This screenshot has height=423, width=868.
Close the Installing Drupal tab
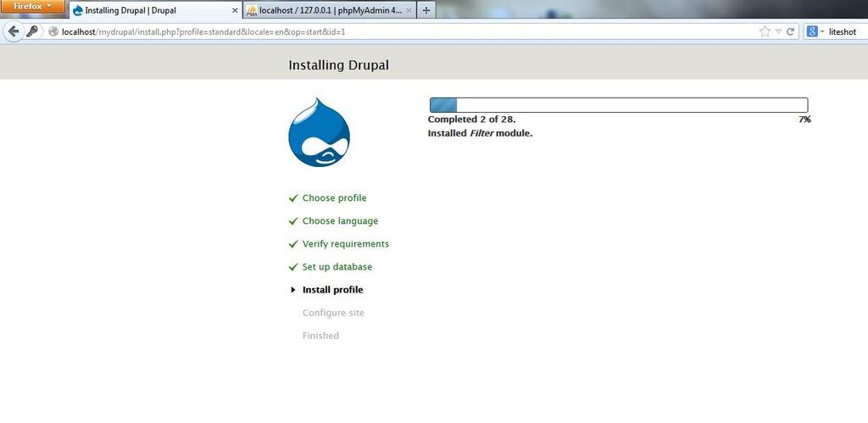coord(235,10)
